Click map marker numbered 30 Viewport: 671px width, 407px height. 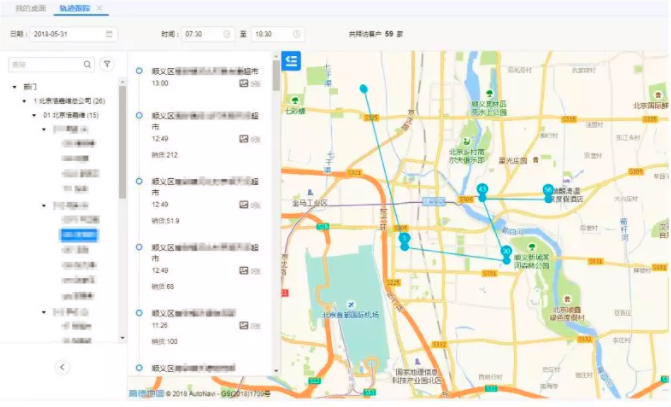[x=506, y=251]
